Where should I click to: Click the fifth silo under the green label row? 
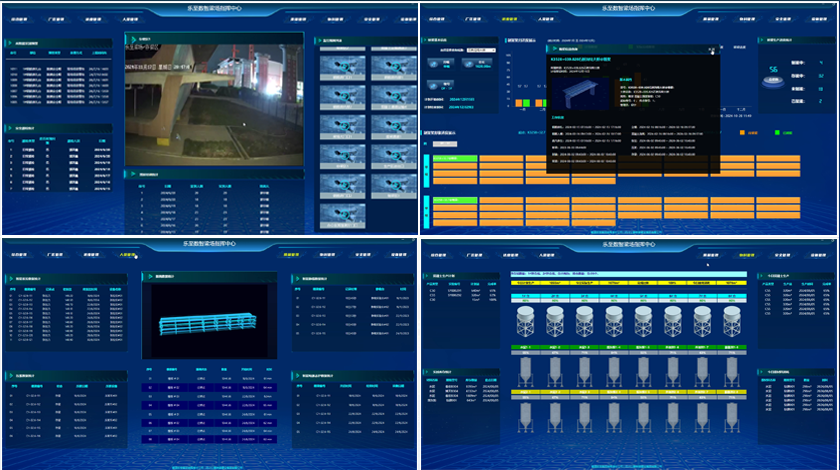[643, 372]
